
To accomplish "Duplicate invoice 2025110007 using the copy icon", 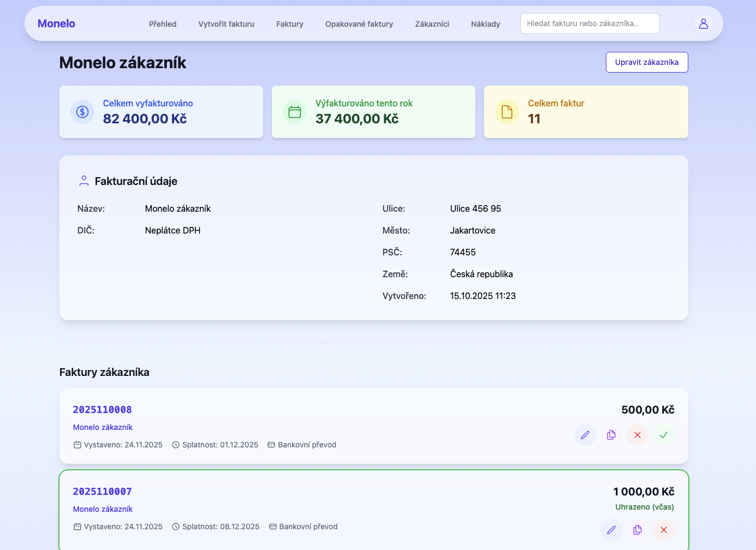I will point(637,530).
